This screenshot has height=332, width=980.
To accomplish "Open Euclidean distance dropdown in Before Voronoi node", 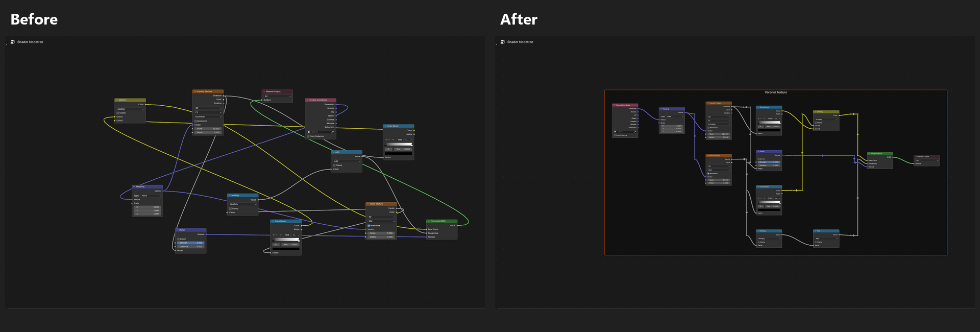I will (x=208, y=117).
